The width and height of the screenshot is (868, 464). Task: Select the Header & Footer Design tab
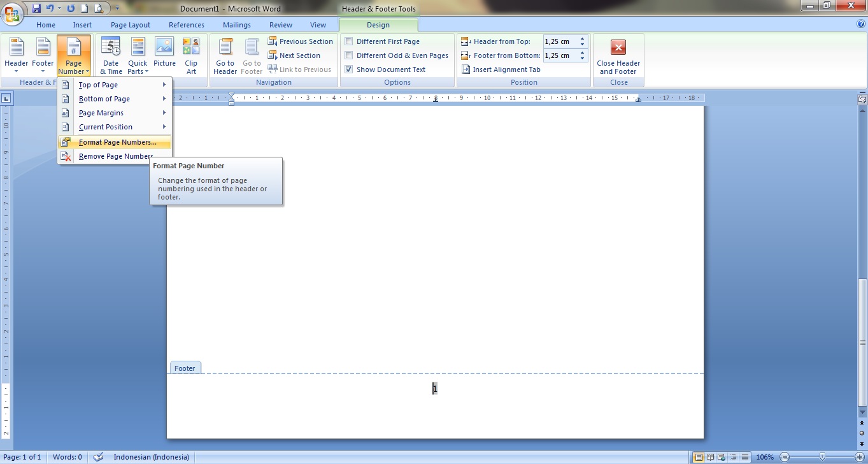coord(378,25)
